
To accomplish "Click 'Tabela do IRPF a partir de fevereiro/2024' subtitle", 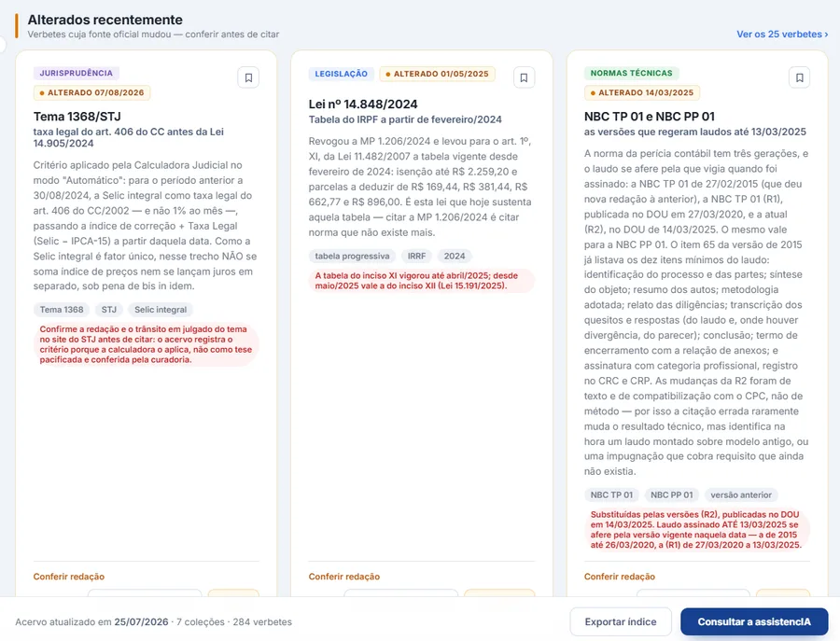I will [x=405, y=119].
